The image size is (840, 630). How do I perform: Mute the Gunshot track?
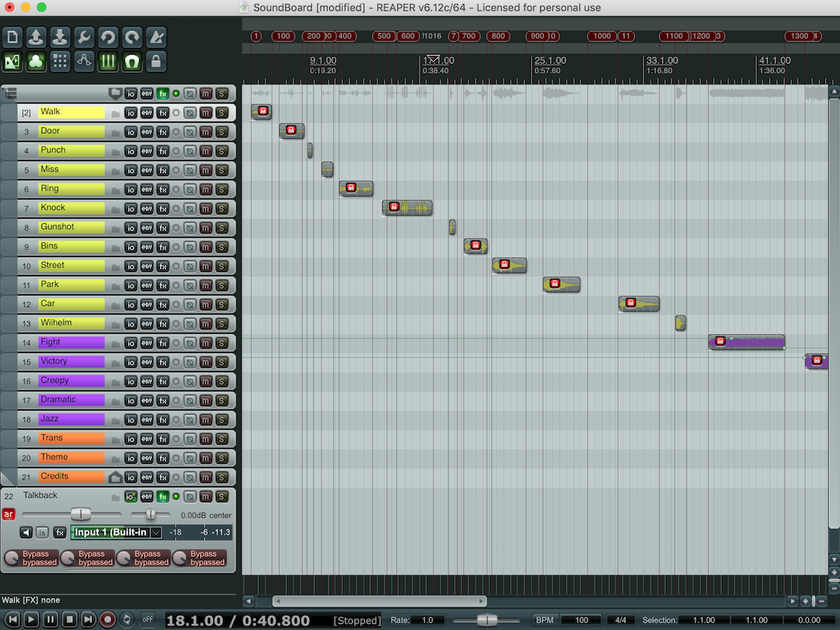tap(205, 228)
